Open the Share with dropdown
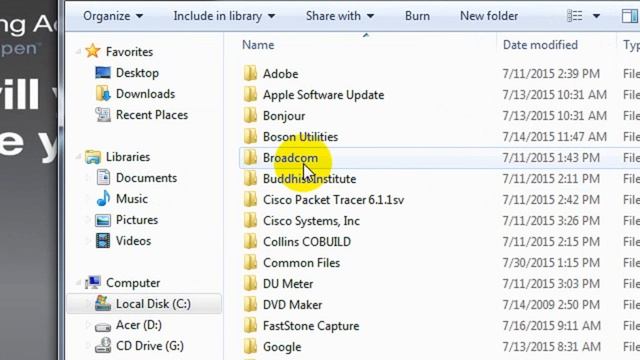The image size is (640, 360). tap(340, 16)
